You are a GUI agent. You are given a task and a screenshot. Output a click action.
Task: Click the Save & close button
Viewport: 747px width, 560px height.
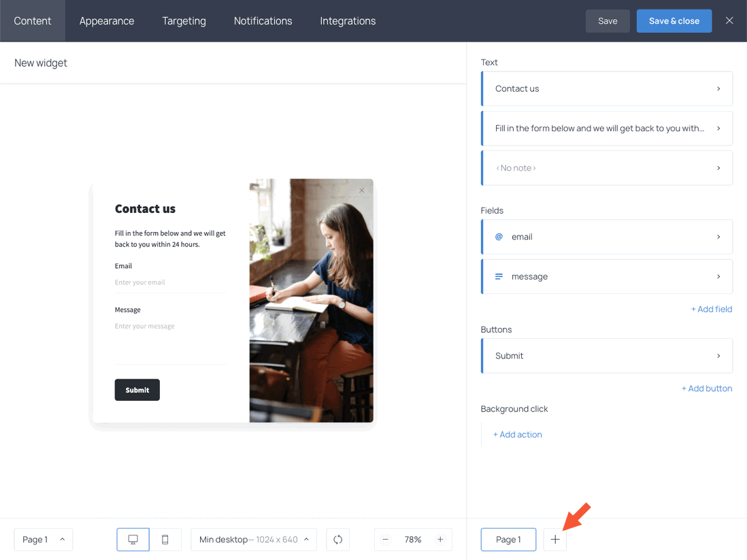click(674, 20)
